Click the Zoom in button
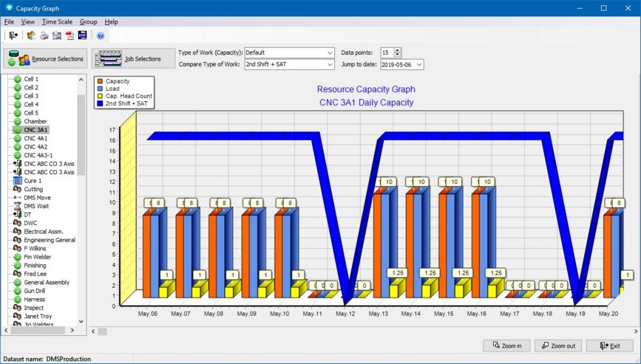641x364 pixels. click(x=507, y=346)
